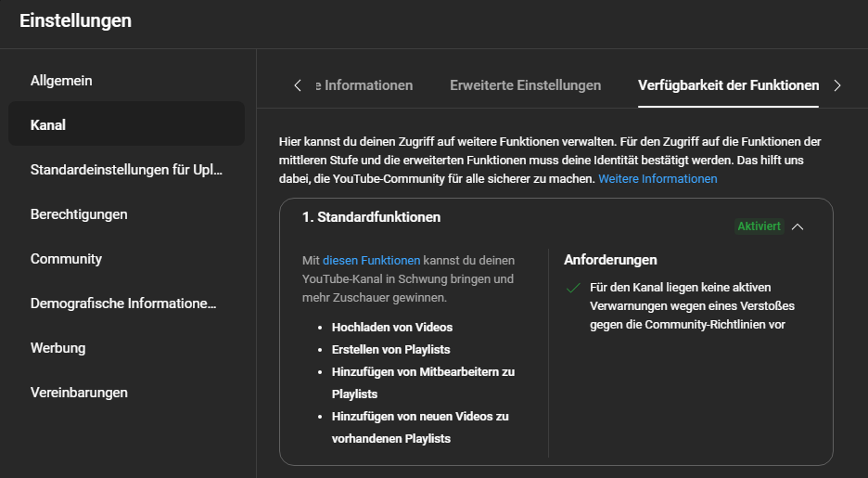Click the Aktiviert status badge
Screen dimensions: 868x478
[x=759, y=226]
